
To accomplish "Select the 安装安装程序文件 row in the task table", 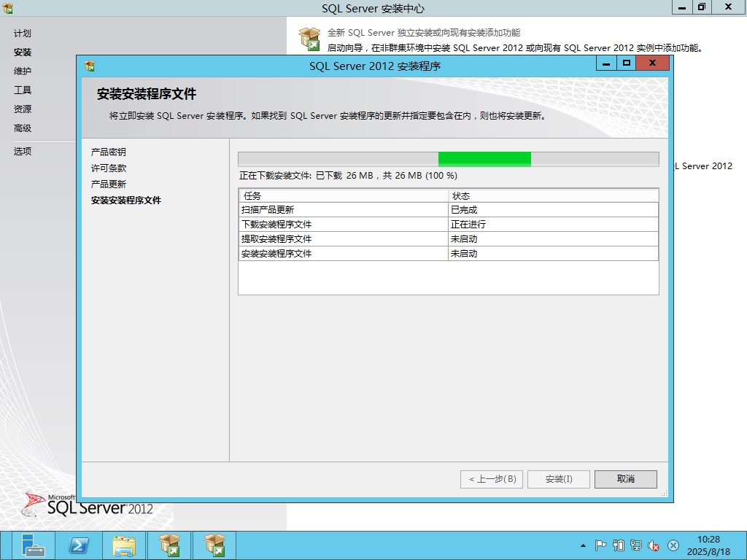I will (x=449, y=254).
